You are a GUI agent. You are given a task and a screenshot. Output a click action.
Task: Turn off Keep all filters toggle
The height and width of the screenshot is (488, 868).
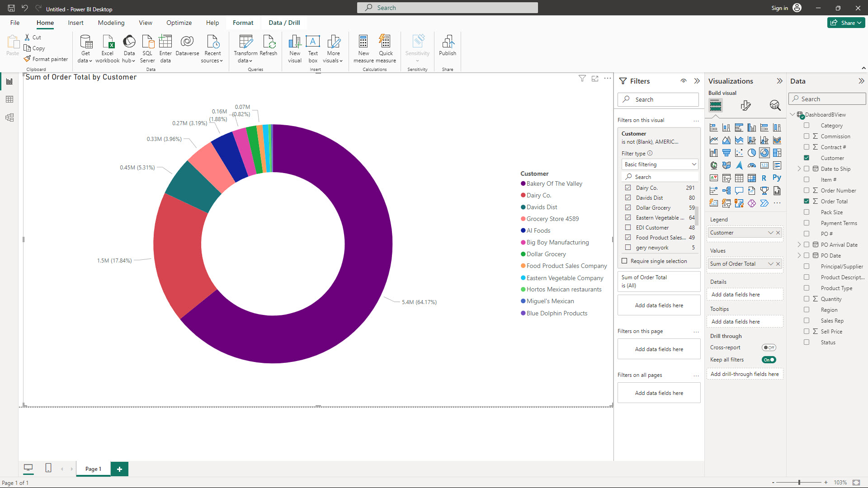click(769, 360)
